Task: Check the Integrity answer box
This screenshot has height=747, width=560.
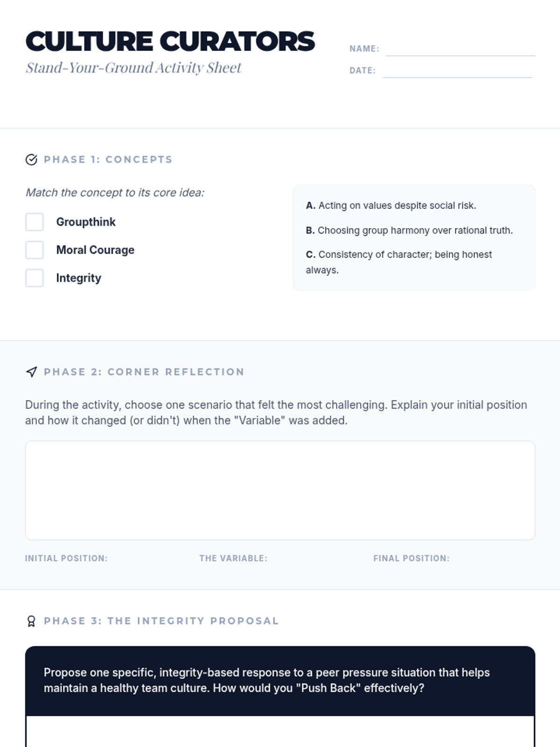Action: [35, 278]
